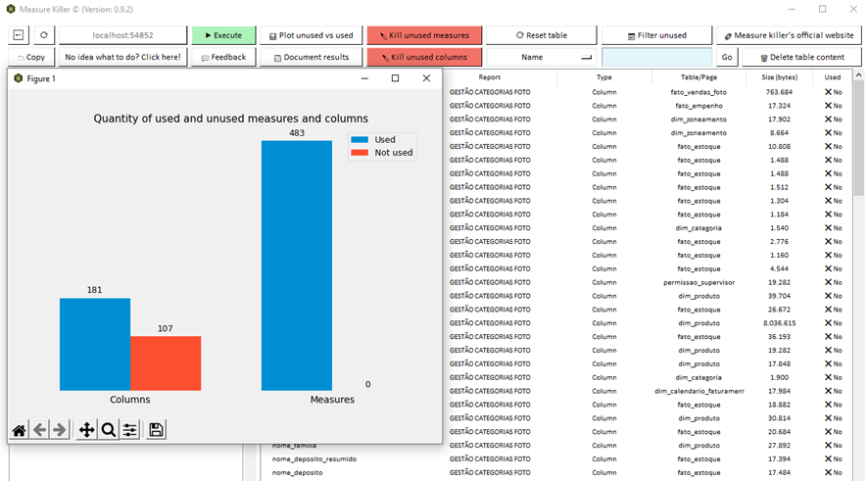Select the dim_calendario_faturament cell
The image size is (868, 481).
[699, 391]
